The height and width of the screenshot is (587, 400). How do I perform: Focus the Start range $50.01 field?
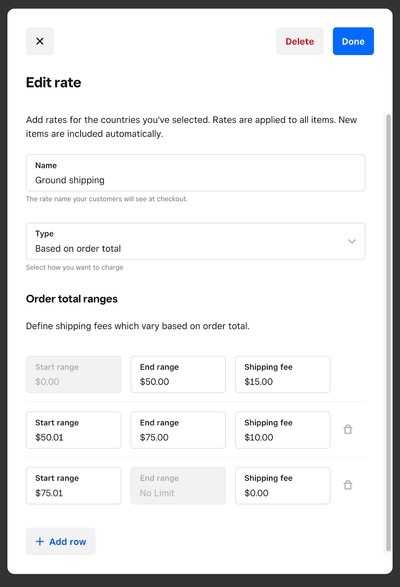pyautogui.click(x=74, y=430)
